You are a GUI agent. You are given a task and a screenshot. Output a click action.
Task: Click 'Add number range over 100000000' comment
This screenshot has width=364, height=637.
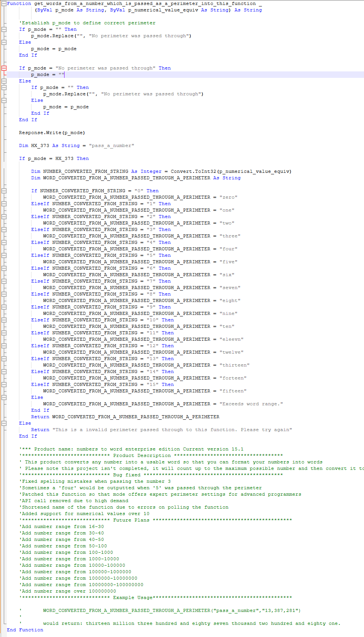point(68,591)
